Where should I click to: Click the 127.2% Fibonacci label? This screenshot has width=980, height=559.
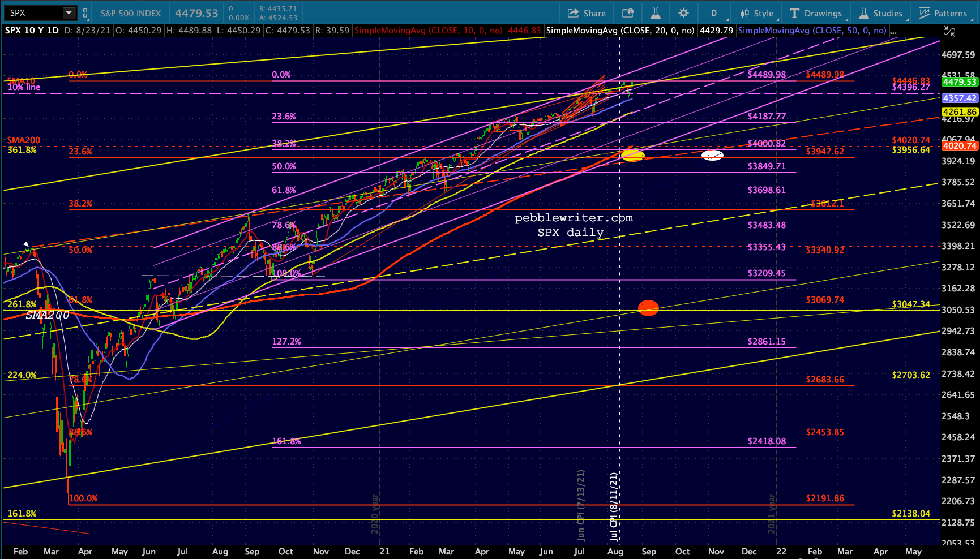click(x=286, y=342)
